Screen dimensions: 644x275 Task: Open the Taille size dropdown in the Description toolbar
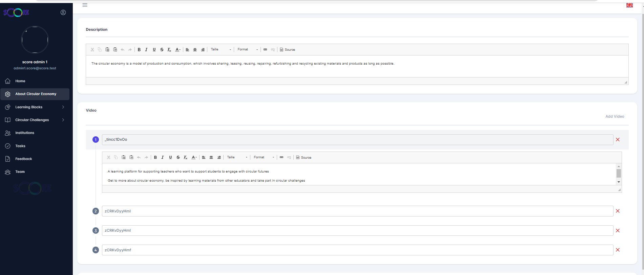[221, 50]
